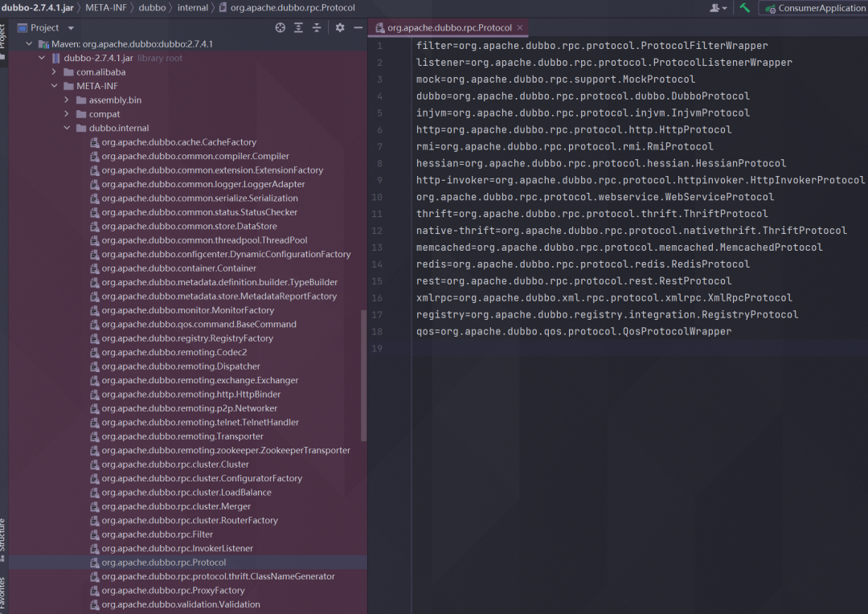Screen dimensions: 868x614
Task: Collapse the Maven org.apache.dubbo:dubbo:2.7.4.1 node
Action: pyautogui.click(x=30, y=43)
